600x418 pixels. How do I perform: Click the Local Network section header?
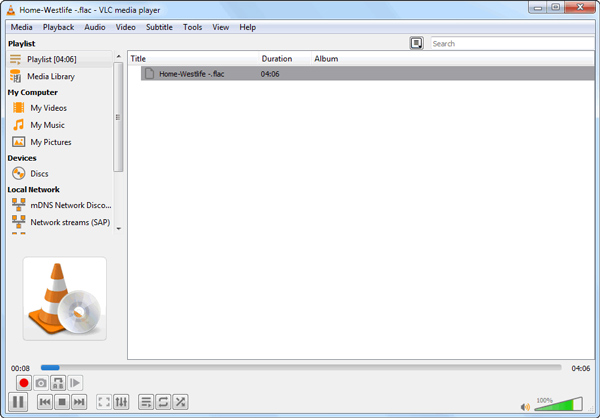click(34, 189)
